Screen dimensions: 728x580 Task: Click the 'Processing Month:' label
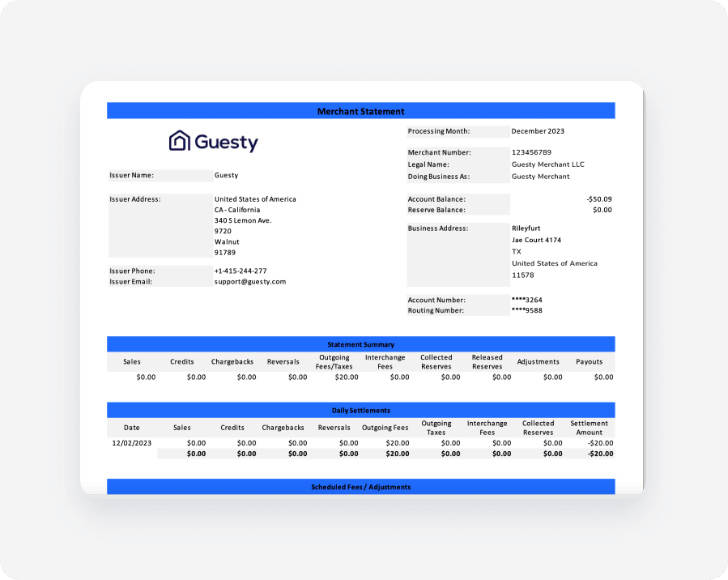(439, 131)
